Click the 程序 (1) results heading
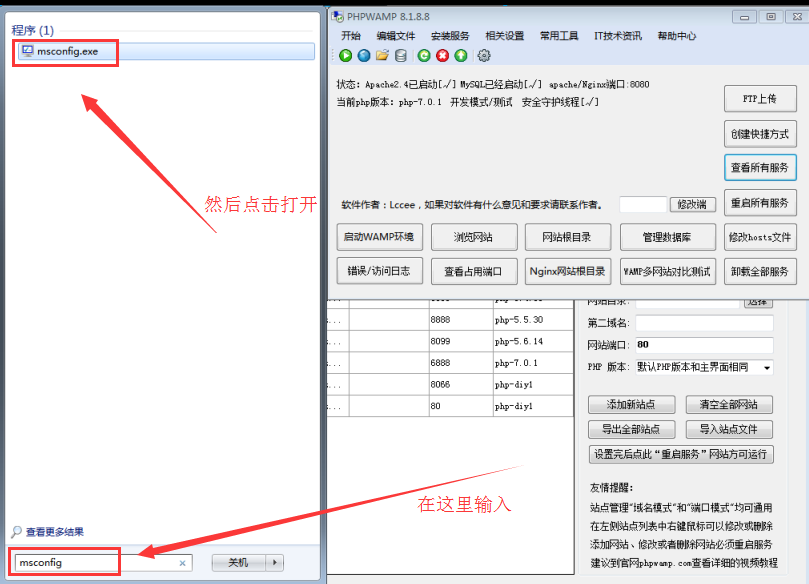The width and height of the screenshot is (809, 584). click(33, 30)
